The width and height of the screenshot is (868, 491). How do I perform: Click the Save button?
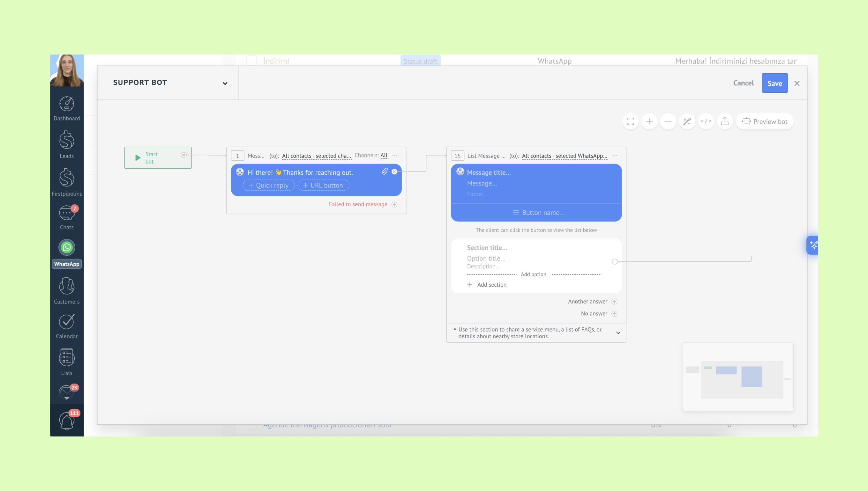point(774,83)
